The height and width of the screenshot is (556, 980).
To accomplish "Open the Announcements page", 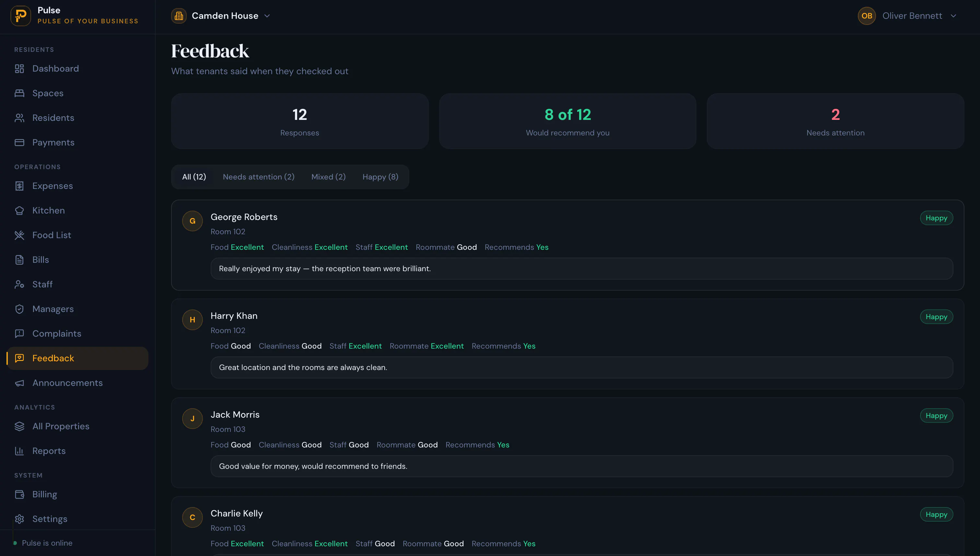I will (77, 383).
